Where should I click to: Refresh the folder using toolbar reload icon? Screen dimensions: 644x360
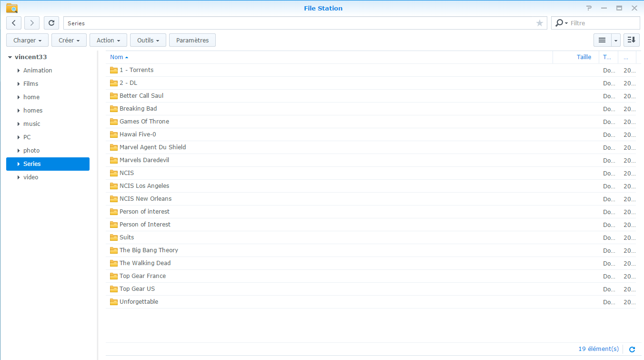coord(51,23)
